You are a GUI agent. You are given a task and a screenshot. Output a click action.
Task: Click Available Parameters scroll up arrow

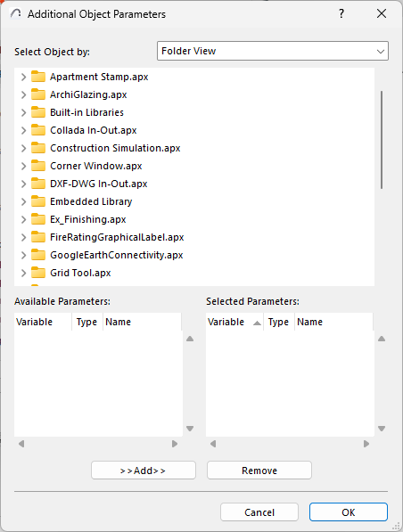(190, 339)
